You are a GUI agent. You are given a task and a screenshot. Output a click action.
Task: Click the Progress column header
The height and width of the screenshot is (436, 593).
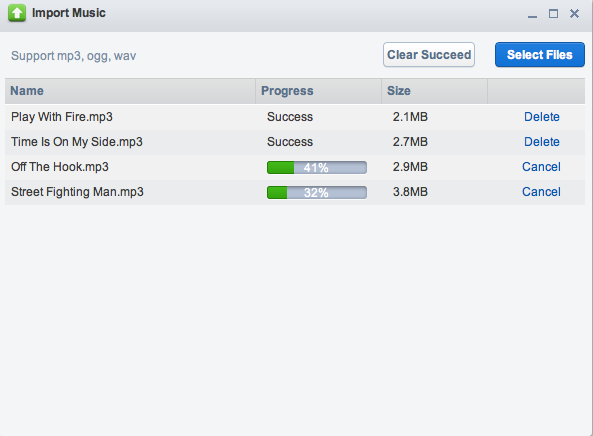click(x=318, y=91)
